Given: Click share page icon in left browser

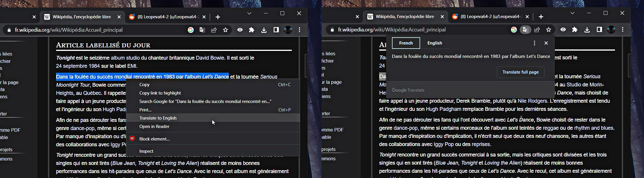Looking at the screenshot, I should [214, 30].
